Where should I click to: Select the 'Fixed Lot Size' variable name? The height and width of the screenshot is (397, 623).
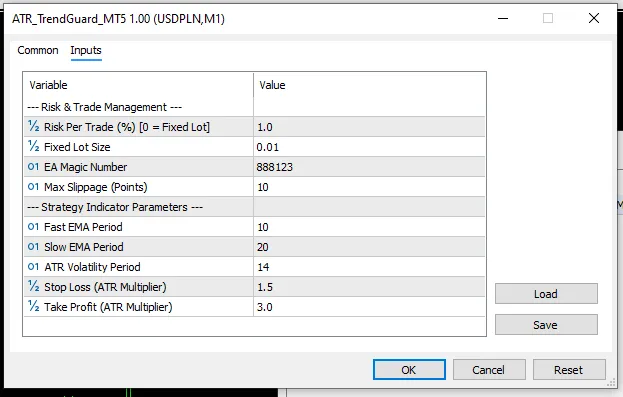(x=77, y=147)
